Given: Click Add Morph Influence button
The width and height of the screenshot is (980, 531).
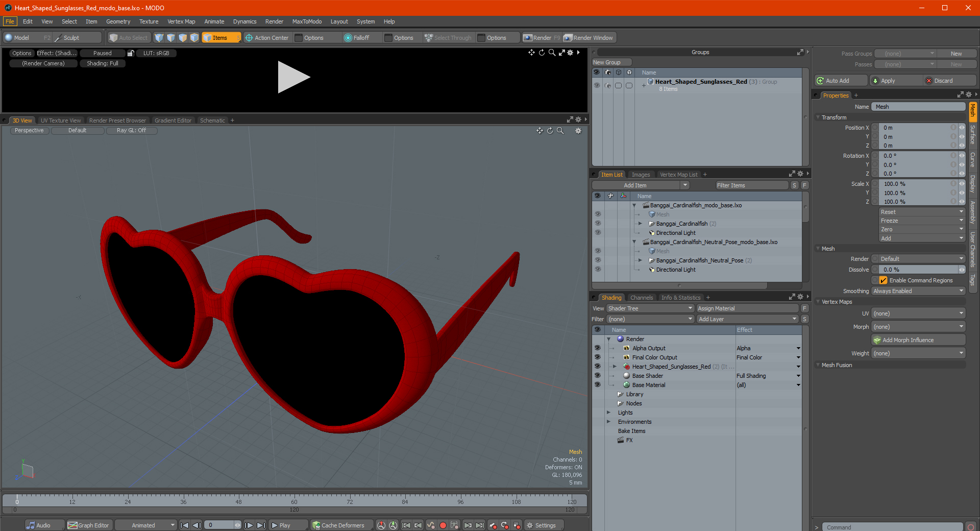Looking at the screenshot, I should (x=918, y=340).
